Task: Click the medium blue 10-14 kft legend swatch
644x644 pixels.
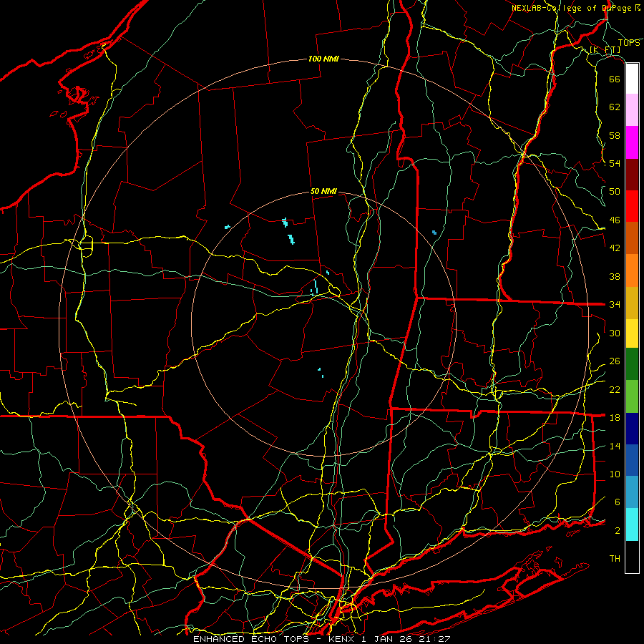Action: click(632, 460)
